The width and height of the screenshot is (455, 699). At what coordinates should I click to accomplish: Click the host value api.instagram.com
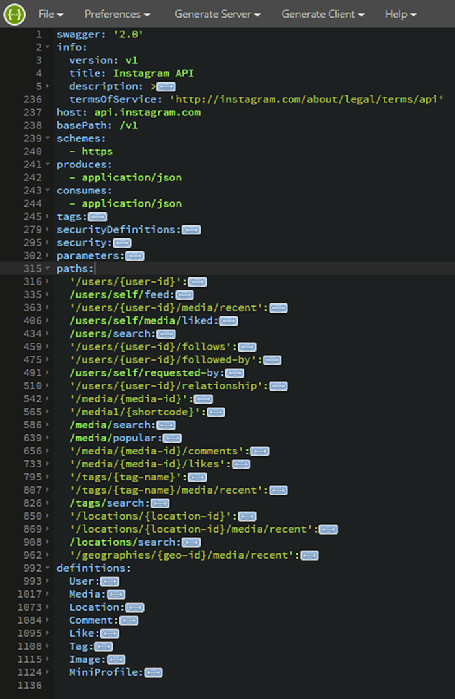[148, 112]
